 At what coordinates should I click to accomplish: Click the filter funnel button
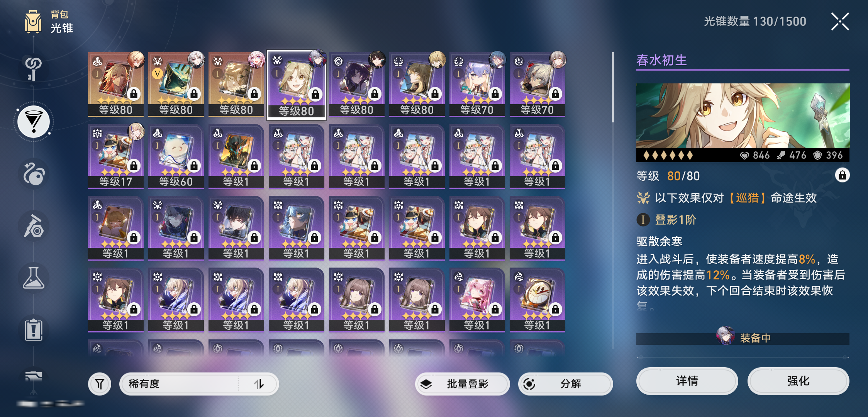[100, 384]
